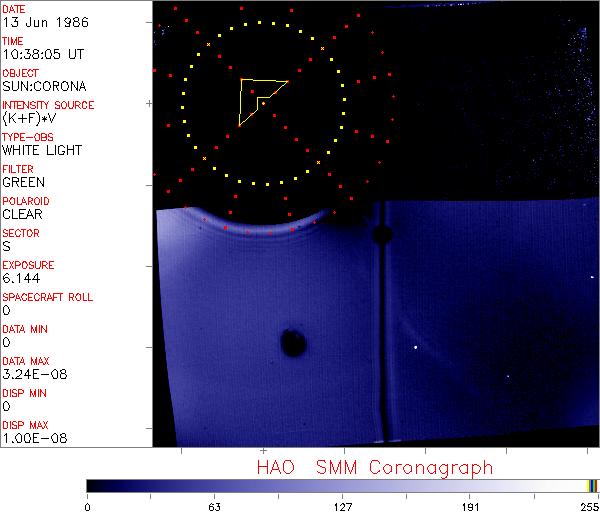600x512 pixels.
Task: Click the CLEAR polaroid value
Action: [x=22, y=214]
